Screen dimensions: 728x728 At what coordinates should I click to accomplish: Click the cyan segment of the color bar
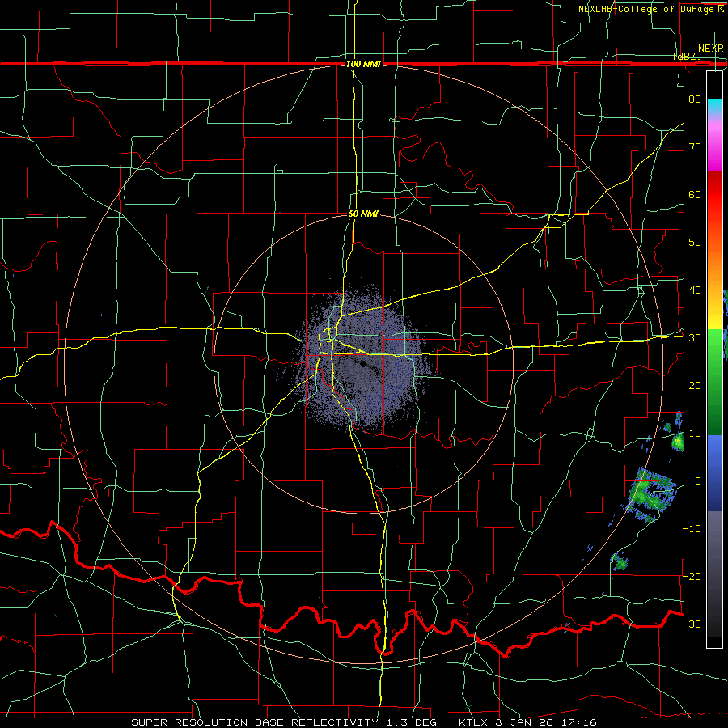coord(714,107)
